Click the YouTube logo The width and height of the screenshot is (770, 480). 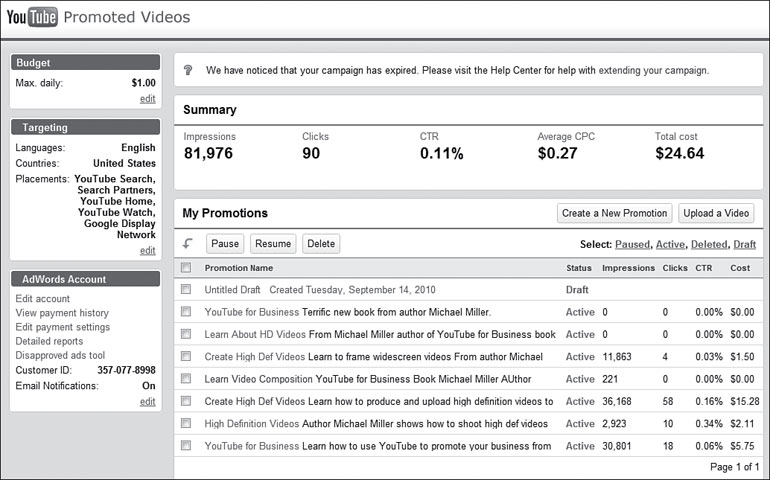[32, 17]
